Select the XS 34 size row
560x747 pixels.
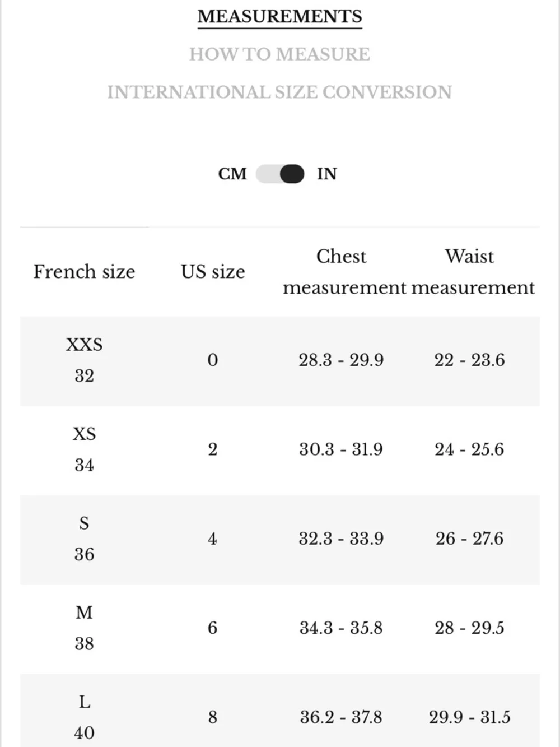[280, 450]
